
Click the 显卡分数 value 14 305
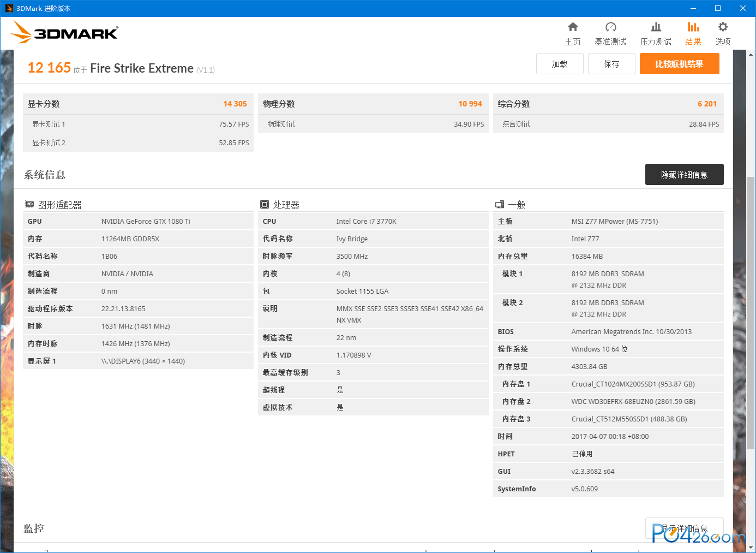tap(235, 104)
